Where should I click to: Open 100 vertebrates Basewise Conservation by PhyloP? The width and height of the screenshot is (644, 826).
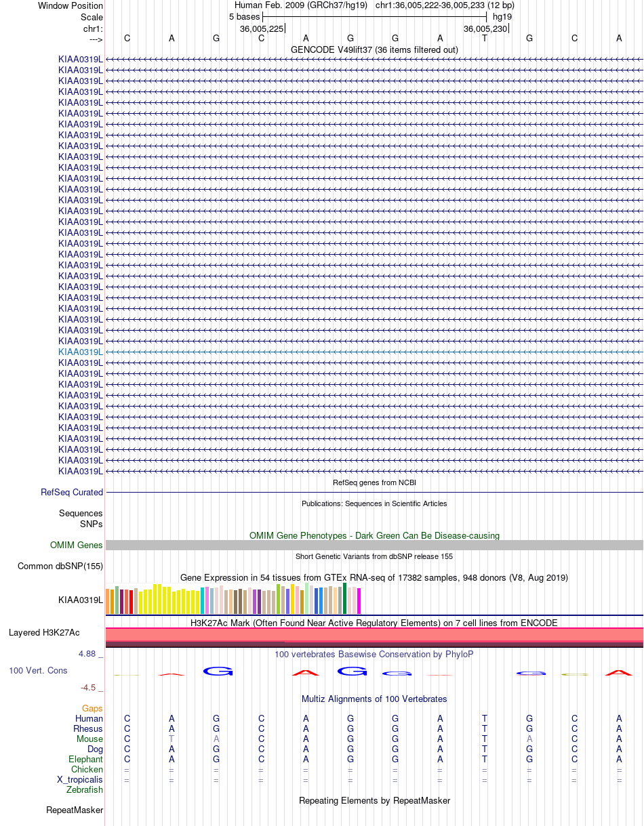point(374,655)
